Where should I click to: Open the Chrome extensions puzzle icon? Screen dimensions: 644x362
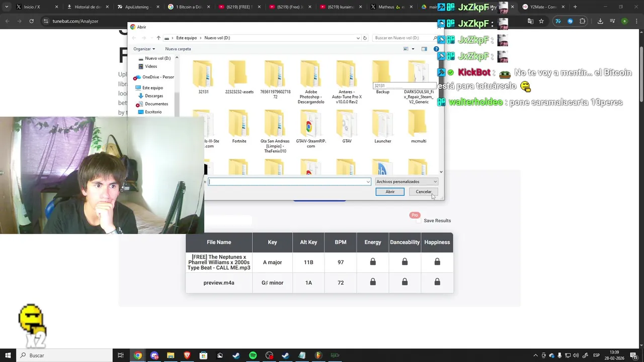[583, 21]
